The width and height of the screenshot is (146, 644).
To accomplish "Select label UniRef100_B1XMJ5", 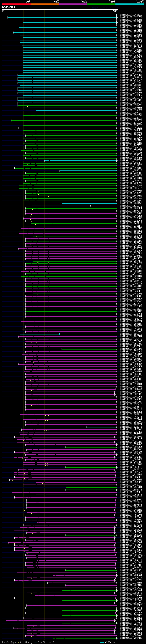I will click(x=131, y=304).
